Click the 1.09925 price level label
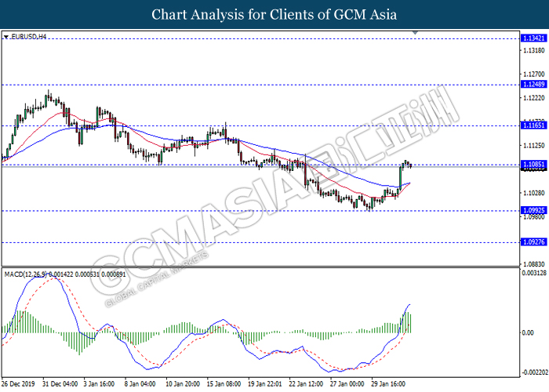549x392 pixels. pyautogui.click(x=533, y=210)
